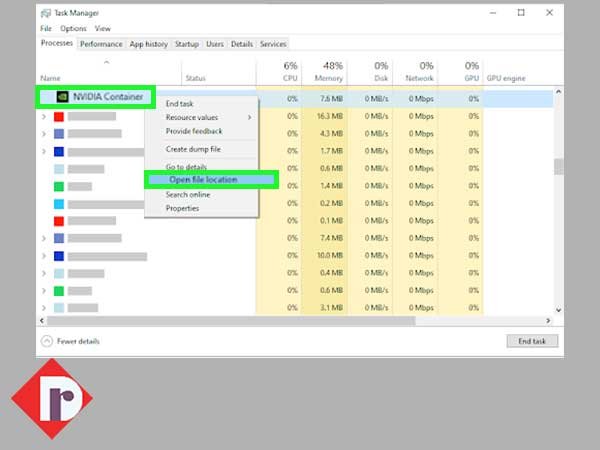600x450 pixels.
Task: Open the View menu
Action: point(103,29)
